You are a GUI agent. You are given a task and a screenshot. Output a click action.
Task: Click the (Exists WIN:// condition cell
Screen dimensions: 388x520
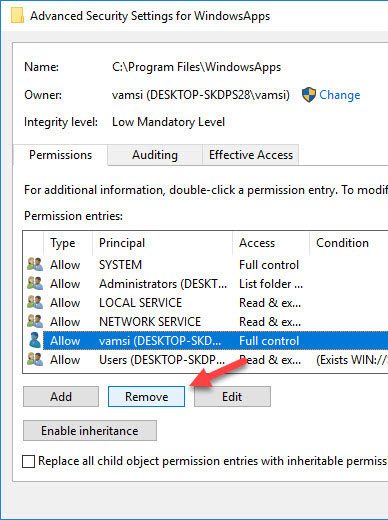pyautogui.click(x=352, y=360)
